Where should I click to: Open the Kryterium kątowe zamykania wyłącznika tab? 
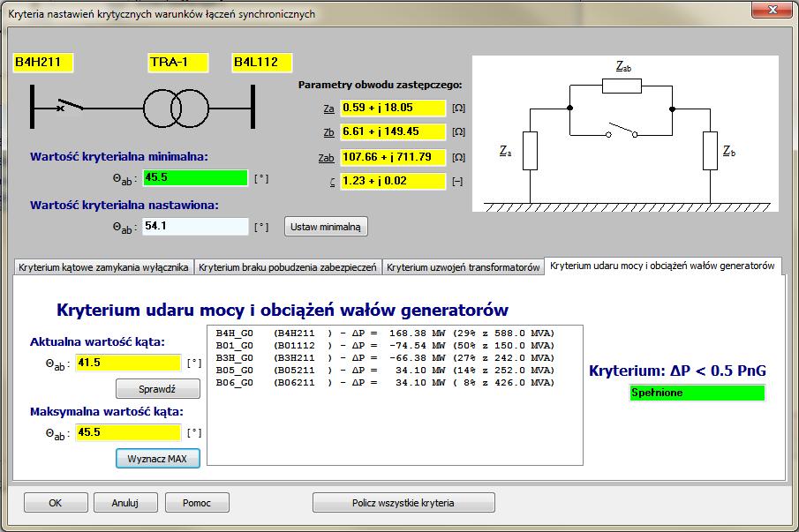pos(103,267)
